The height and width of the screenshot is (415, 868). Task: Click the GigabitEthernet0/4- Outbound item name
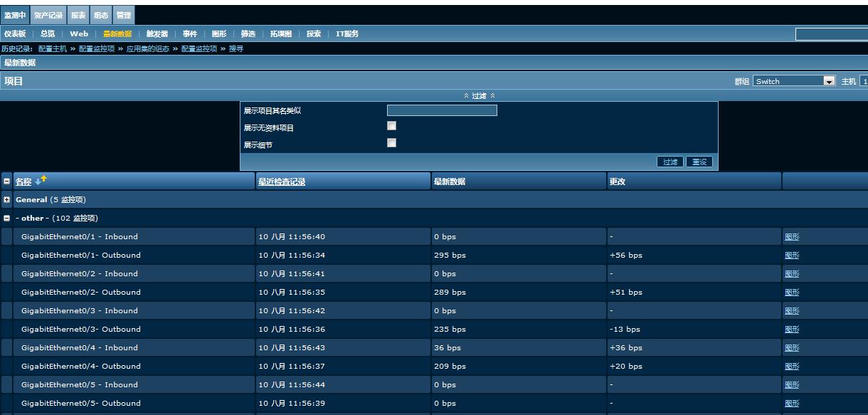(81, 366)
